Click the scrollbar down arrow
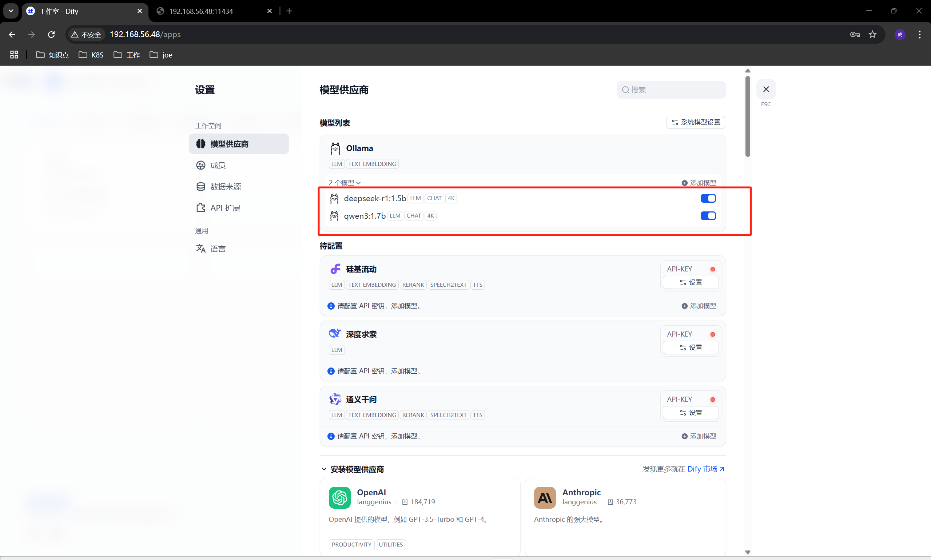Screen dimensions: 931x560 tap(748, 552)
